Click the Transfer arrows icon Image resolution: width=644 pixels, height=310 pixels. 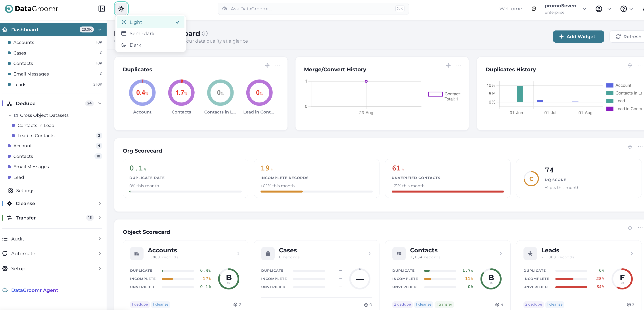coord(10,218)
